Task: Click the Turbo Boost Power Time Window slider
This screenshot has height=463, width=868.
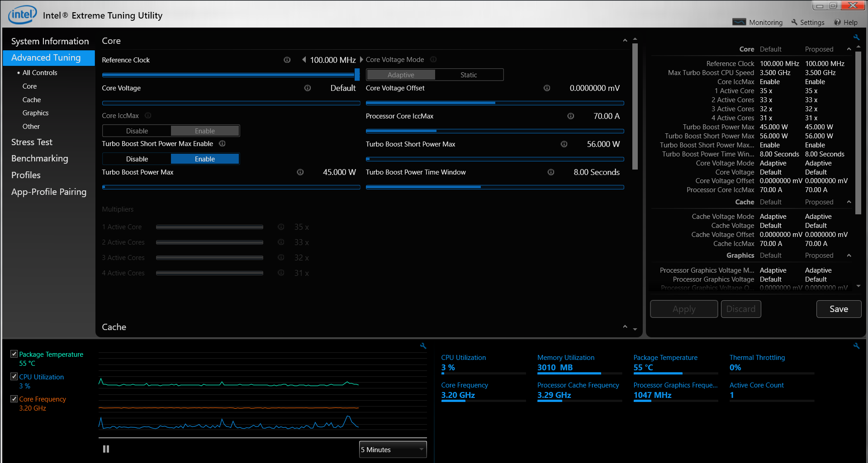Action: click(495, 187)
